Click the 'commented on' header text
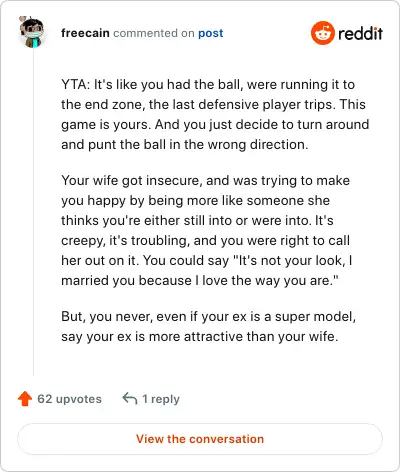The image size is (400, 472). click(154, 33)
